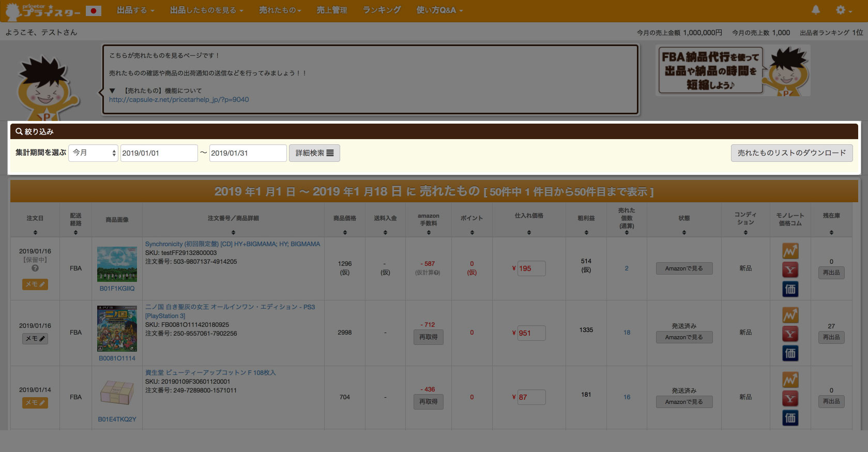Click Amazonで見る in ニノ国 row
Viewport: 868px width, 452px height.
click(684, 337)
